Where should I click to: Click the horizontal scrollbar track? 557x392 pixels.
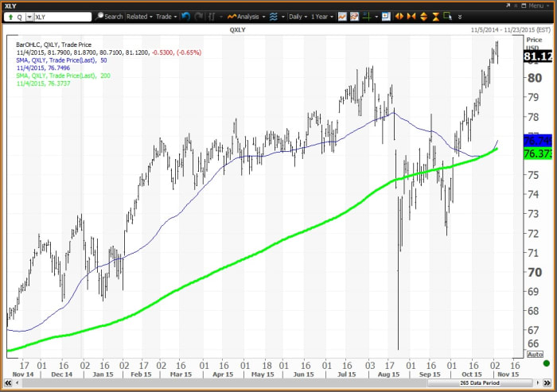pyautogui.click(x=224, y=382)
